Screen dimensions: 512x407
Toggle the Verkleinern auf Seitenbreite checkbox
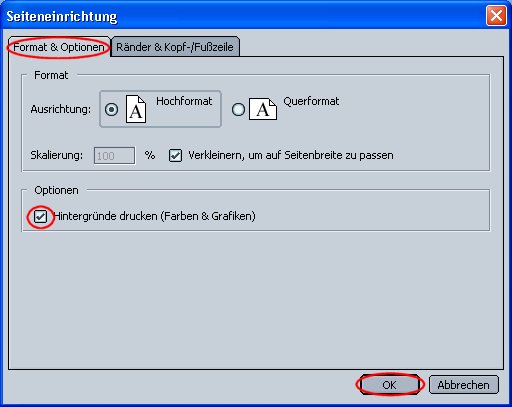click(175, 155)
